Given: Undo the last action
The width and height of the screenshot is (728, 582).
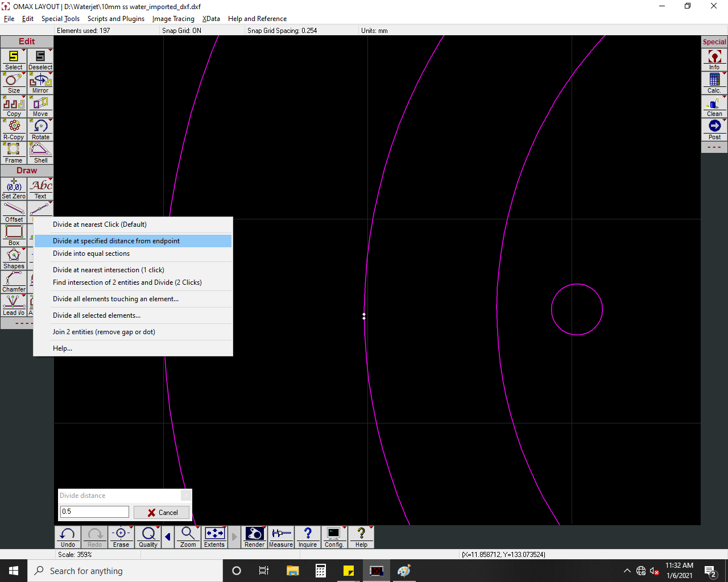Looking at the screenshot, I should [68, 537].
